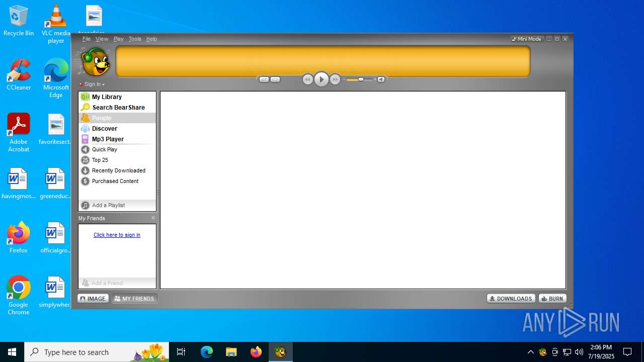Click the previous track button
The width and height of the screenshot is (644, 362).
pos(308,79)
